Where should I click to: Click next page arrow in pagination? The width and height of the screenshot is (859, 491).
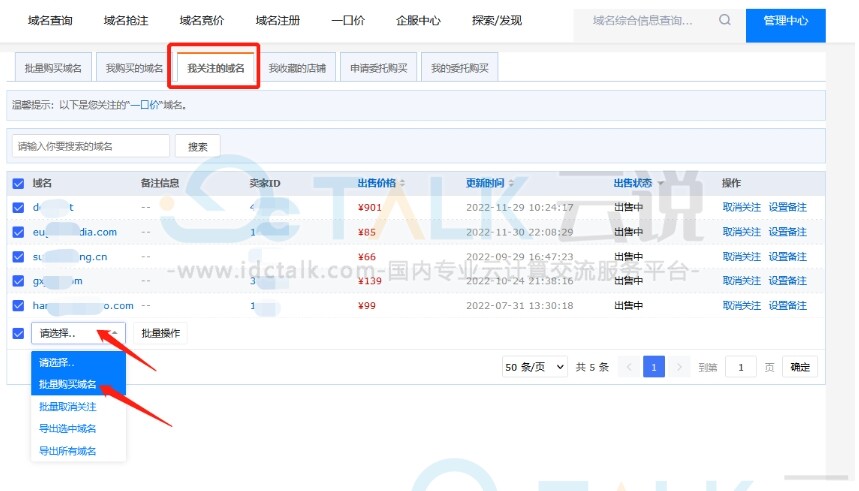pos(679,367)
